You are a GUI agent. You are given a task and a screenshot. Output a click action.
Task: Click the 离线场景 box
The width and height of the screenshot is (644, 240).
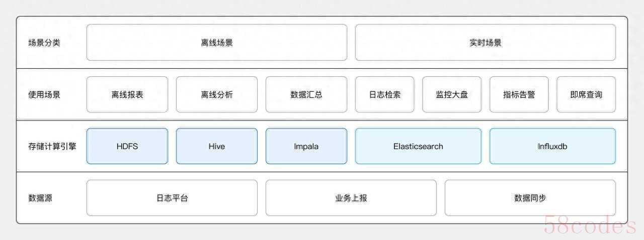[216, 43]
